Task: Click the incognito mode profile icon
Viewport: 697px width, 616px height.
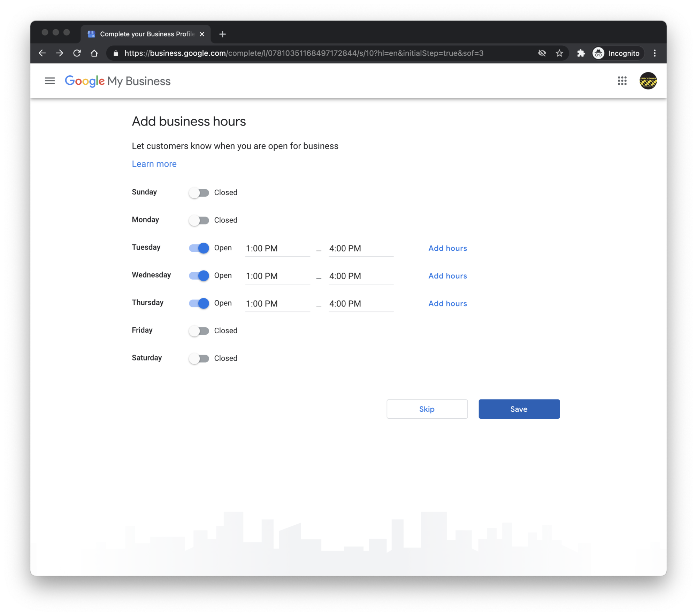Action: tap(598, 53)
